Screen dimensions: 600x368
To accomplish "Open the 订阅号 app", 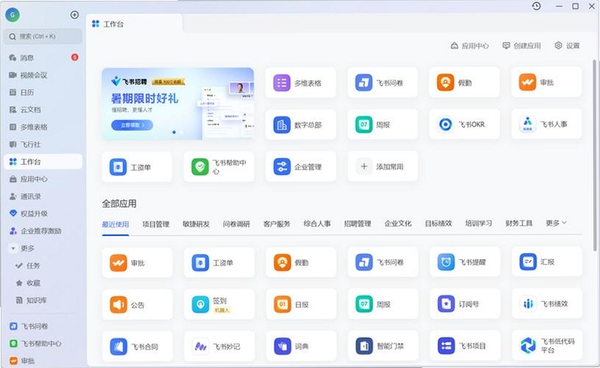I will click(465, 304).
